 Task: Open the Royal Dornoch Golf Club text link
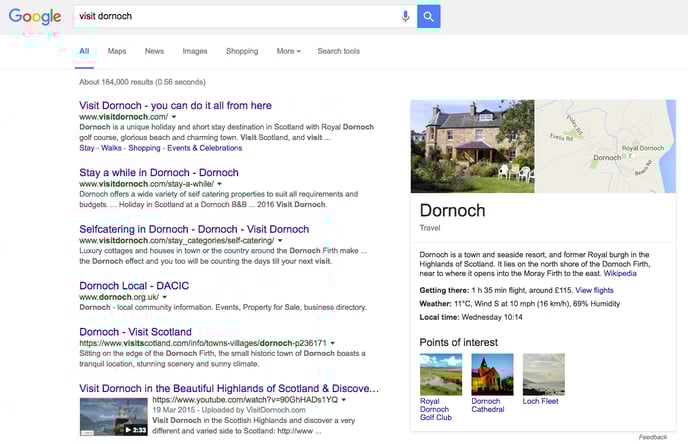pos(435,409)
